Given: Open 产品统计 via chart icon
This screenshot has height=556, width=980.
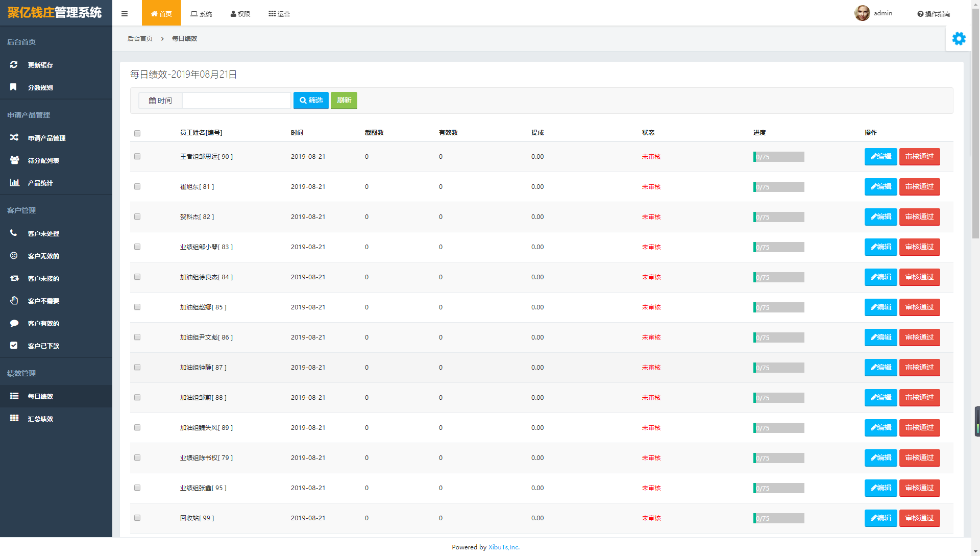Looking at the screenshot, I should 14,183.
